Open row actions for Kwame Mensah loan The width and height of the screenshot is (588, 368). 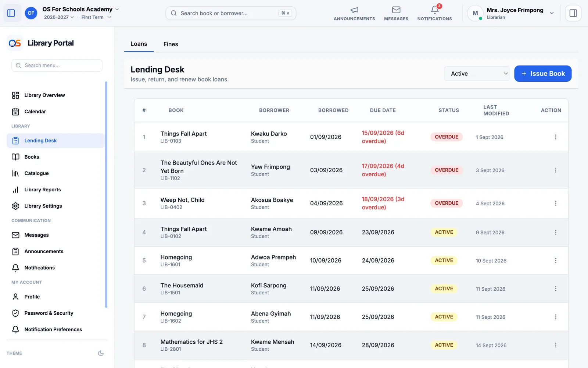pos(555,345)
